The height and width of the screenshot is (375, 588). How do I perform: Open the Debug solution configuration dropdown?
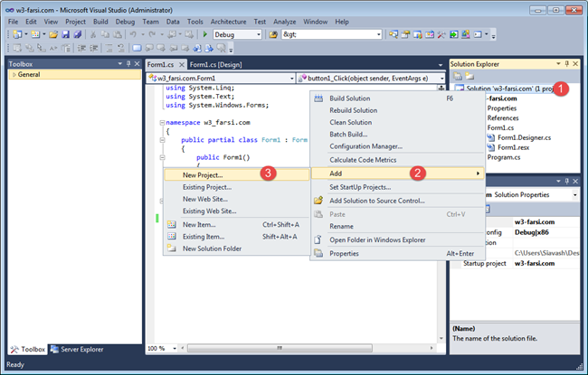pyautogui.click(x=259, y=34)
